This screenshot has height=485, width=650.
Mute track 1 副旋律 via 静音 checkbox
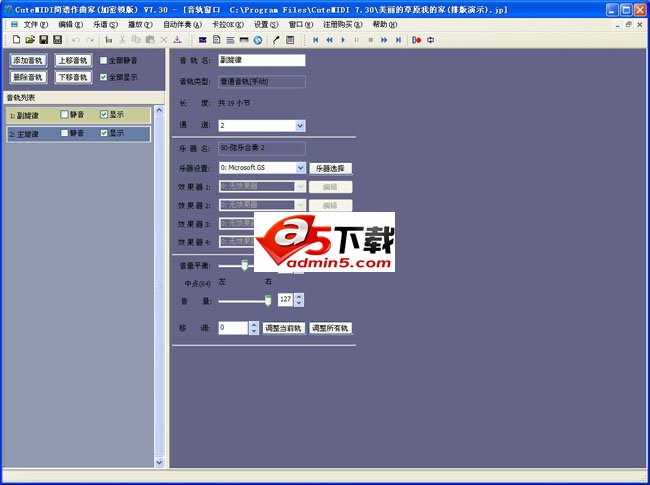tap(64, 114)
